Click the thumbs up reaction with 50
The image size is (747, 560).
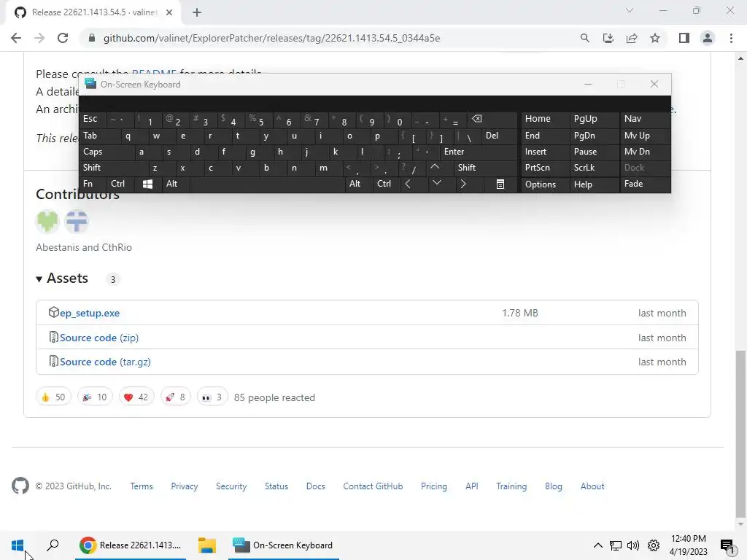pos(53,397)
